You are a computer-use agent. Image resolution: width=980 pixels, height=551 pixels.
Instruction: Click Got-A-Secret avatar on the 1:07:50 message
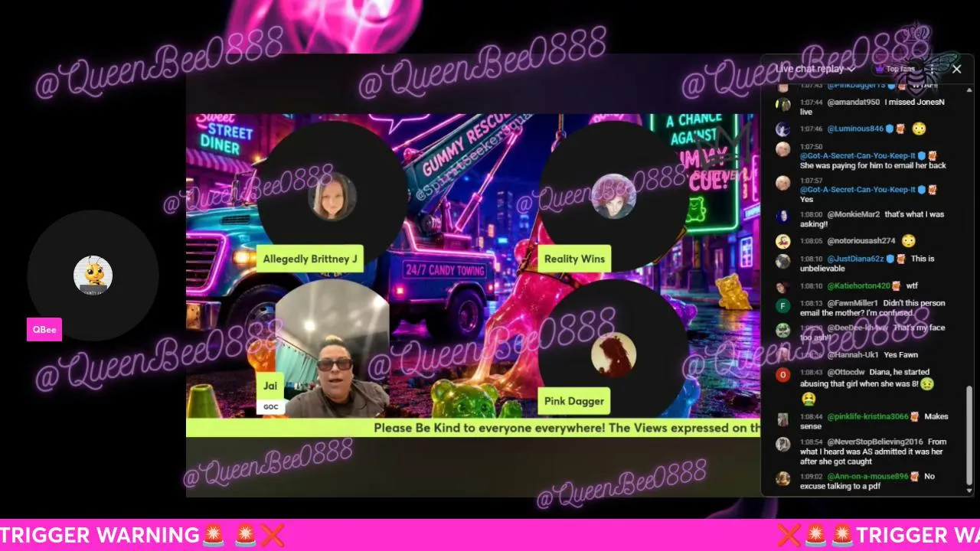pyautogui.click(x=782, y=149)
